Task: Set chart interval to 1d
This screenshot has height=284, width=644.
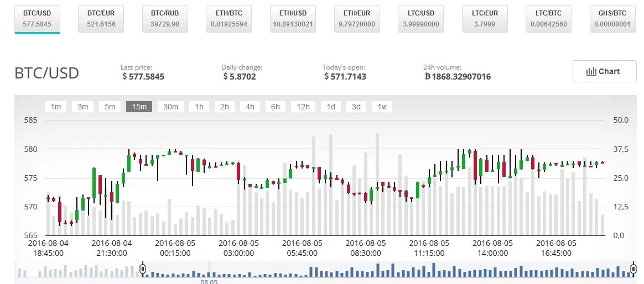Action: pos(331,107)
